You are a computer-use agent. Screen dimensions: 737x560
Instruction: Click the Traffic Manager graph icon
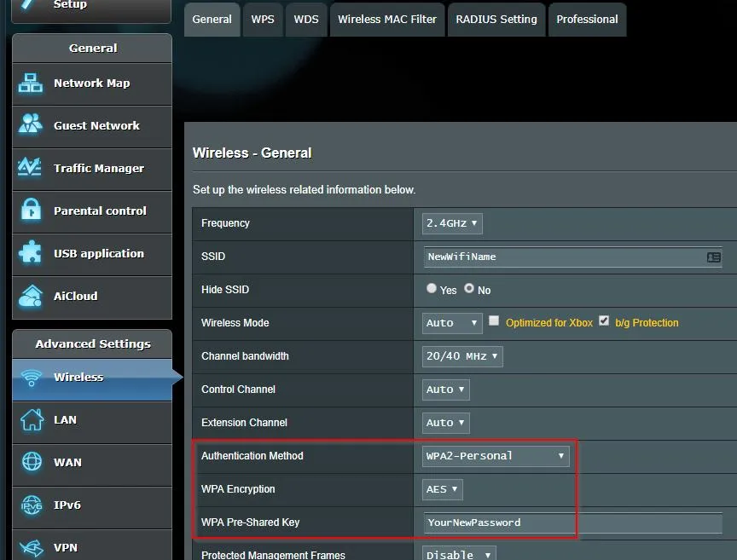coord(30,167)
